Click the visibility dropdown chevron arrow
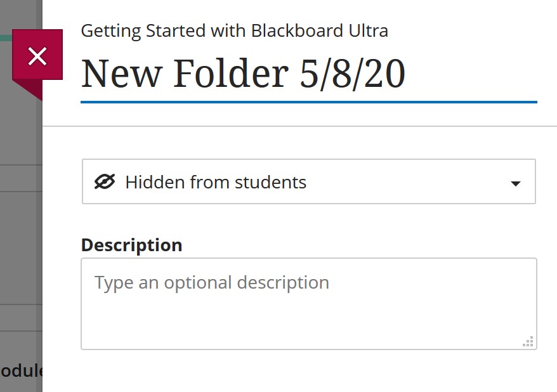 pos(515,182)
